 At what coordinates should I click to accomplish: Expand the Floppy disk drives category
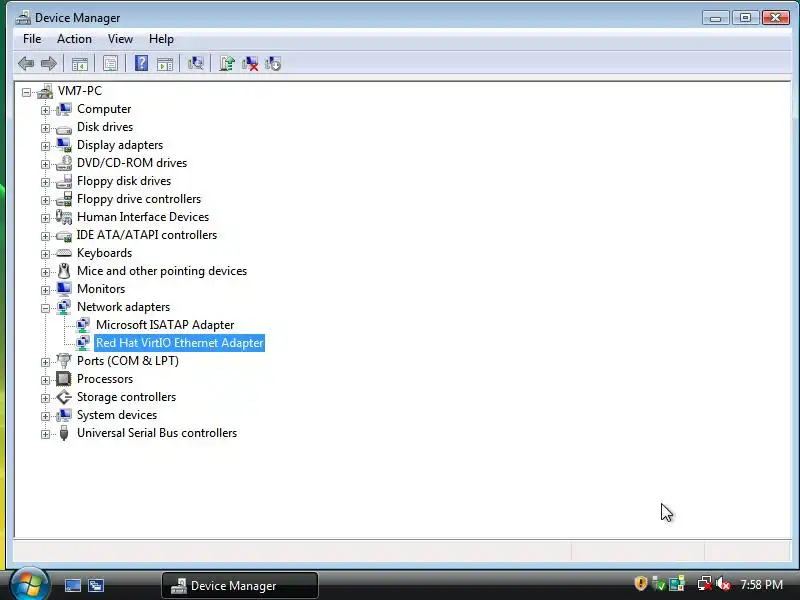(45, 182)
